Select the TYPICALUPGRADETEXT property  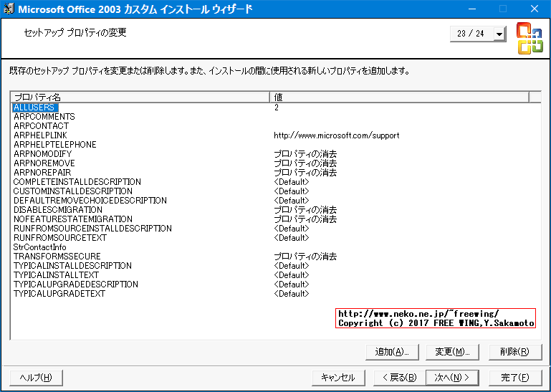pos(59,294)
